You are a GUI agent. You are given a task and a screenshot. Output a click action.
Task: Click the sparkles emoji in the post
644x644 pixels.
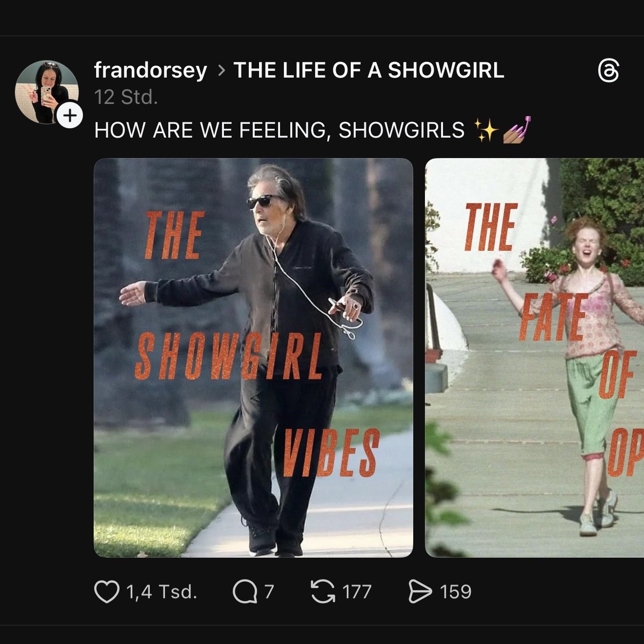tap(486, 130)
